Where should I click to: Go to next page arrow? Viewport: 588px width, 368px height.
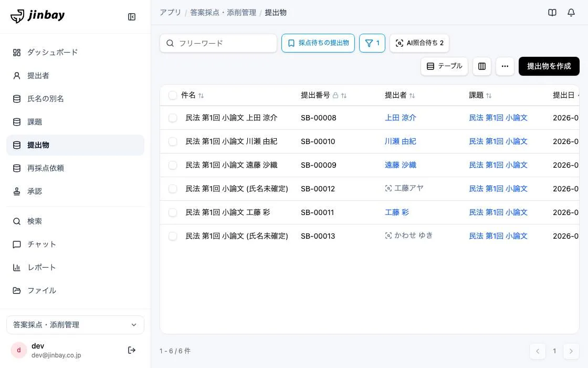(x=571, y=351)
